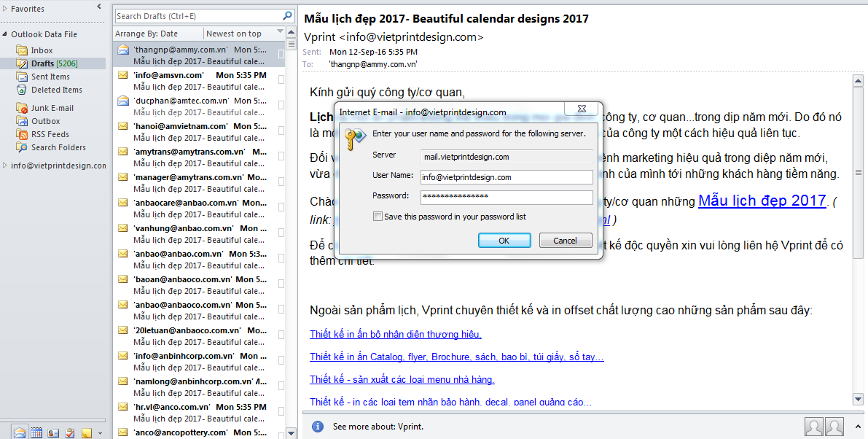Open the Mail view icon in navigation bar
This screenshot has height=439, width=868.
coord(20,432)
